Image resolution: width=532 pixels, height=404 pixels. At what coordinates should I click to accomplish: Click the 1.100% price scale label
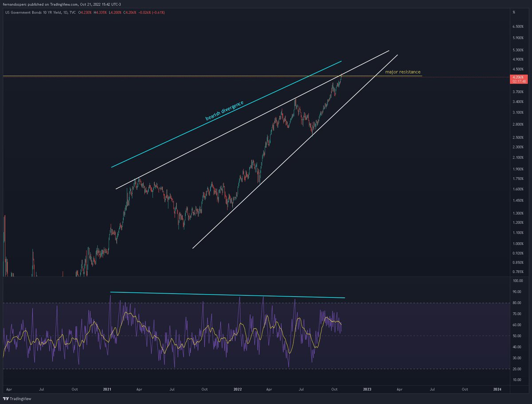click(x=518, y=233)
